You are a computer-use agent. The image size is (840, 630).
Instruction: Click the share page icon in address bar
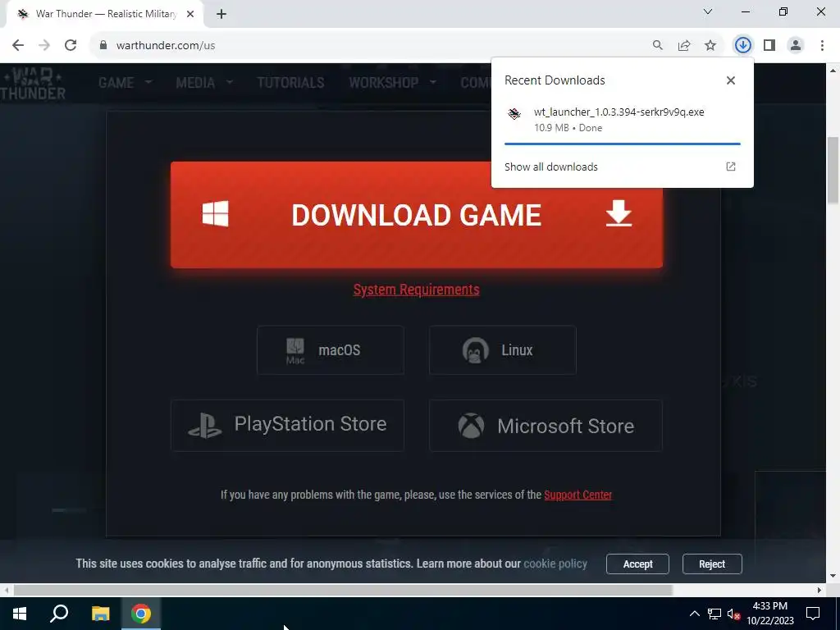point(684,45)
